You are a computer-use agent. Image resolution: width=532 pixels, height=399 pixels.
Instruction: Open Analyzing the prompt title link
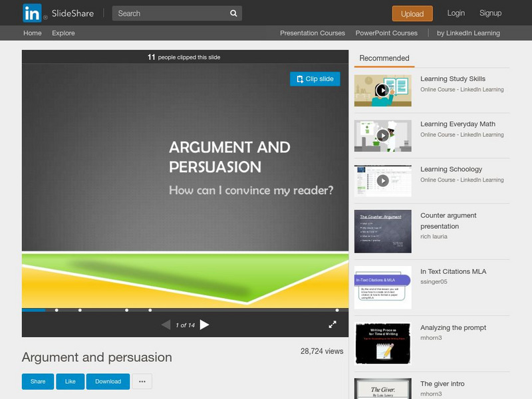tap(453, 327)
